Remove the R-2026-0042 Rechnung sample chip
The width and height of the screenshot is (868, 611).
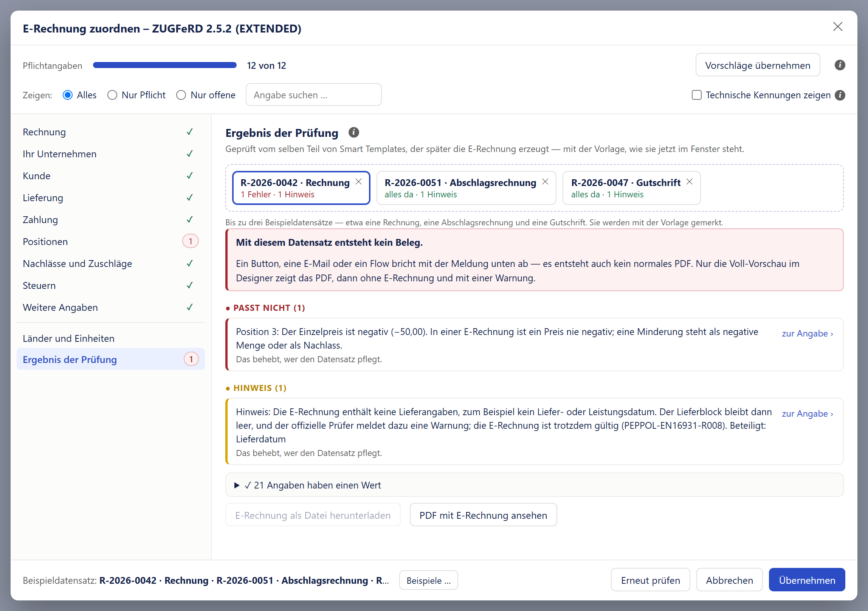(x=358, y=182)
